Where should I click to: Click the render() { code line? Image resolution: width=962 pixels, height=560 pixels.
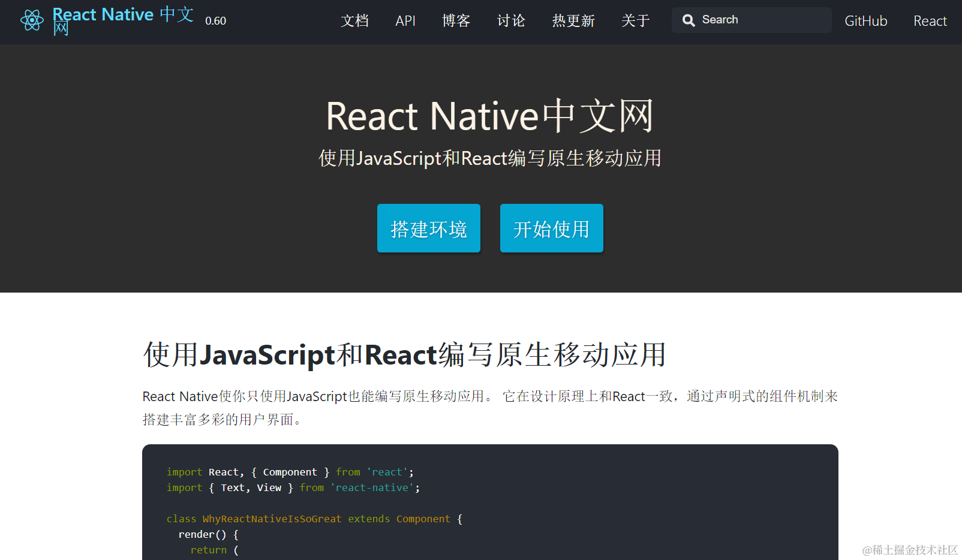pos(209,535)
